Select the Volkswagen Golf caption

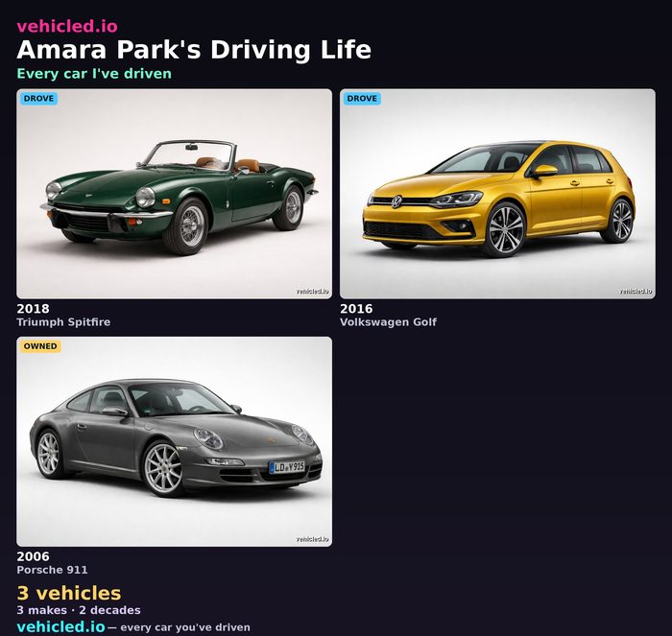388,322
